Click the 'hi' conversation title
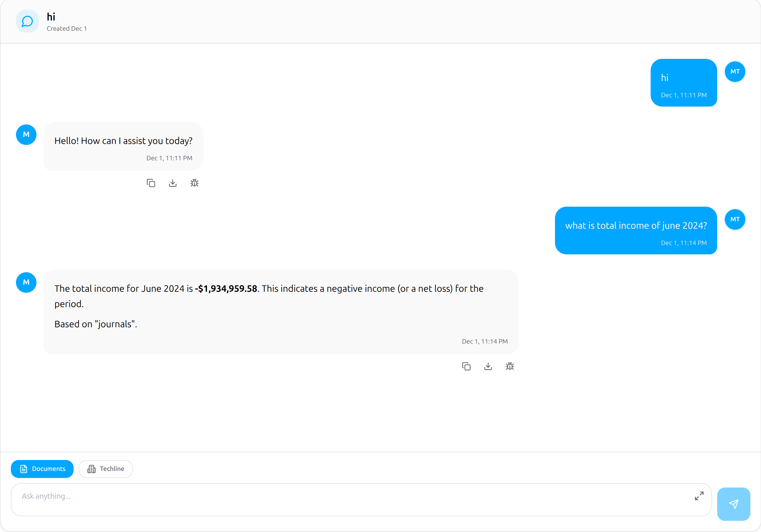761x532 pixels. tap(51, 17)
